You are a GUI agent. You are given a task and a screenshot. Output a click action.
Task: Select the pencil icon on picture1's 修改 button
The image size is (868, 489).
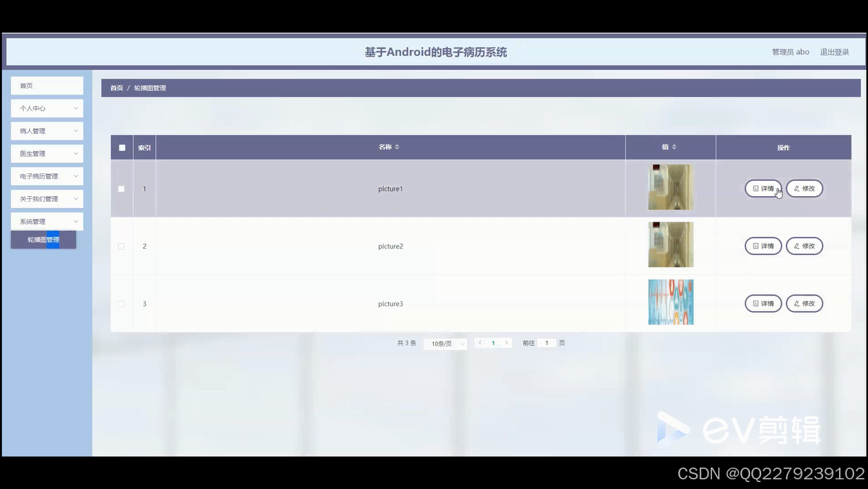point(796,188)
